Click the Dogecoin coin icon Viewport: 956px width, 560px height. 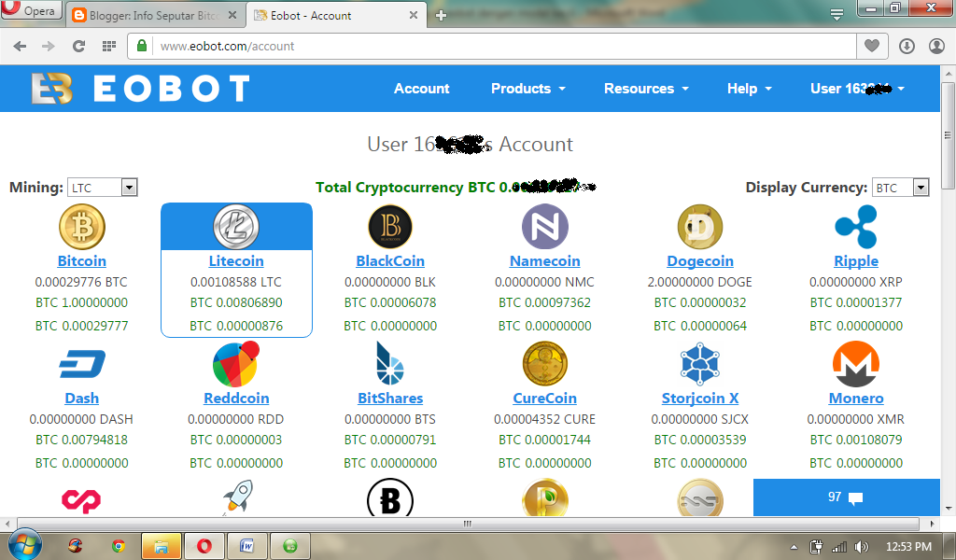[700, 227]
